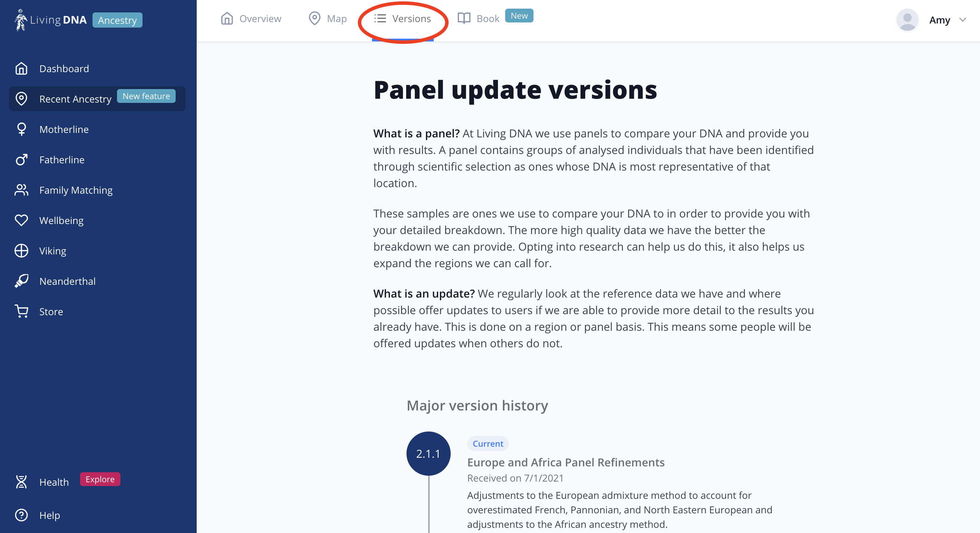The image size is (980, 533).
Task: Open Family Matching people icon
Action: click(x=21, y=190)
